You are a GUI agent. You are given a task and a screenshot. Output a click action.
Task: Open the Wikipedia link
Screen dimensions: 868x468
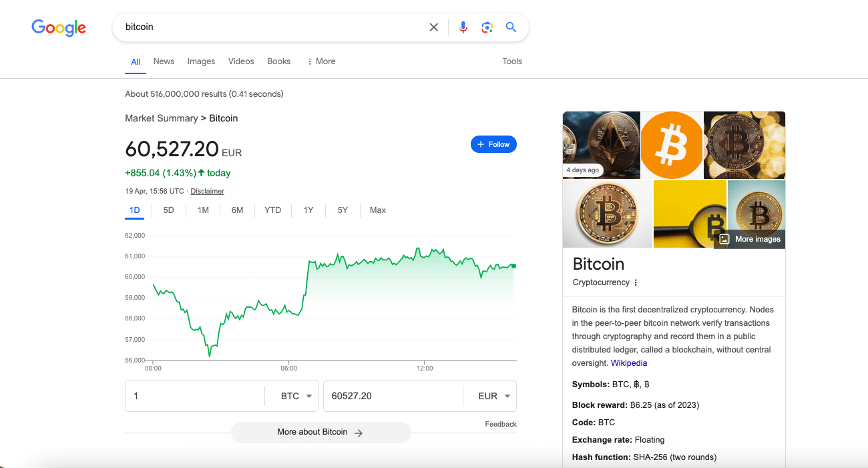629,363
